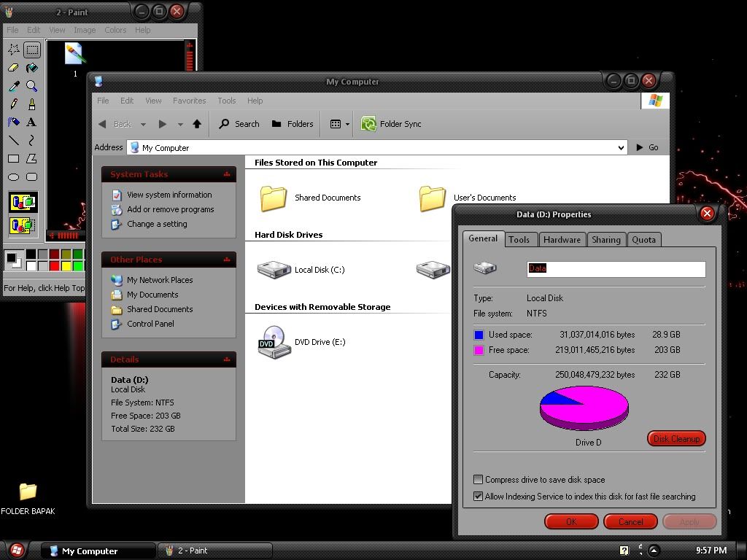This screenshot has height=560, width=747.
Task: Open the Forward history dropdown arrow
Action: pos(180,124)
